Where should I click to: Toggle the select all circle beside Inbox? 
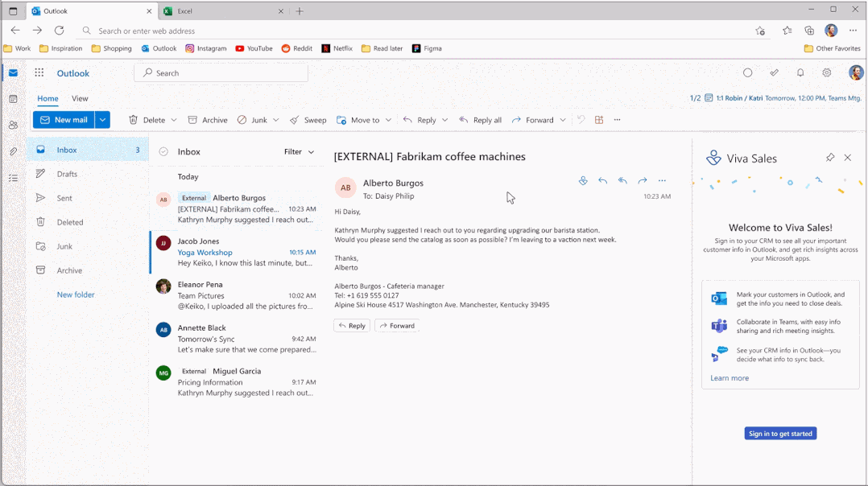163,151
